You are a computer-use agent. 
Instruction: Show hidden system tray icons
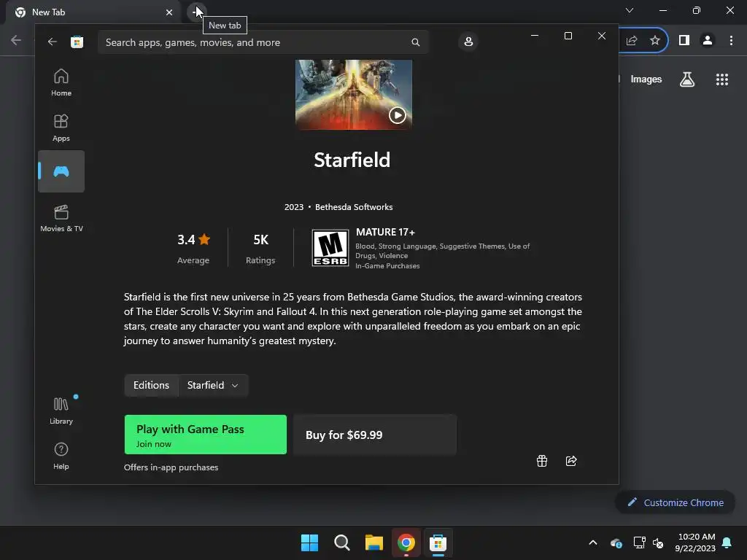593,542
